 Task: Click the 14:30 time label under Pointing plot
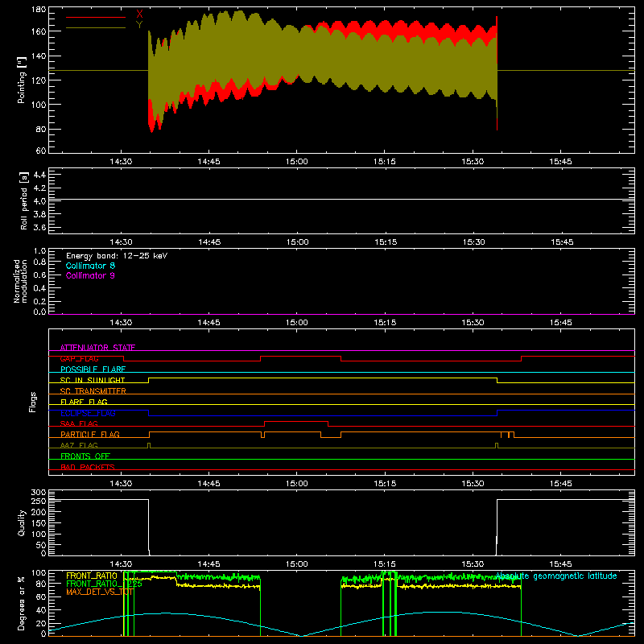122,162
